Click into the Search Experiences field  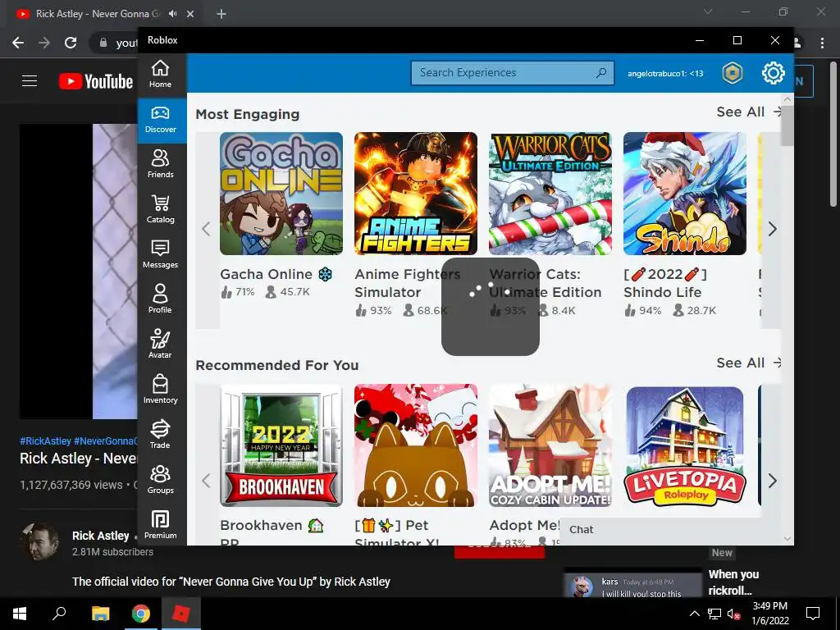point(512,73)
